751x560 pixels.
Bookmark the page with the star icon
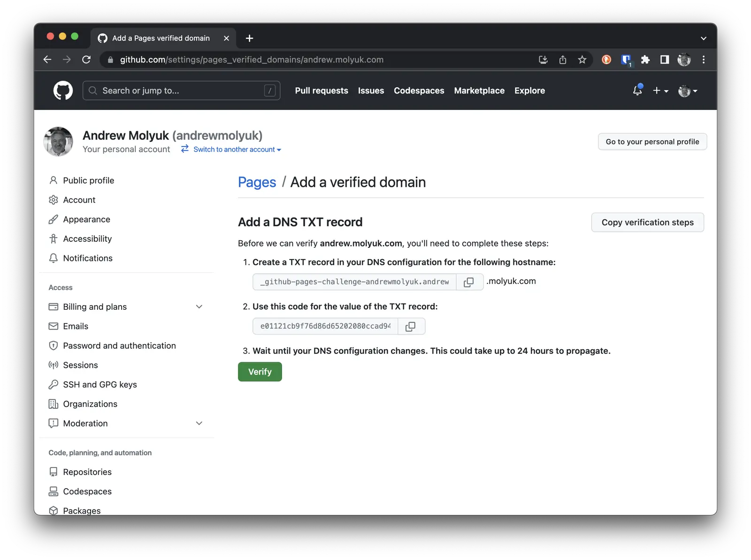click(582, 60)
